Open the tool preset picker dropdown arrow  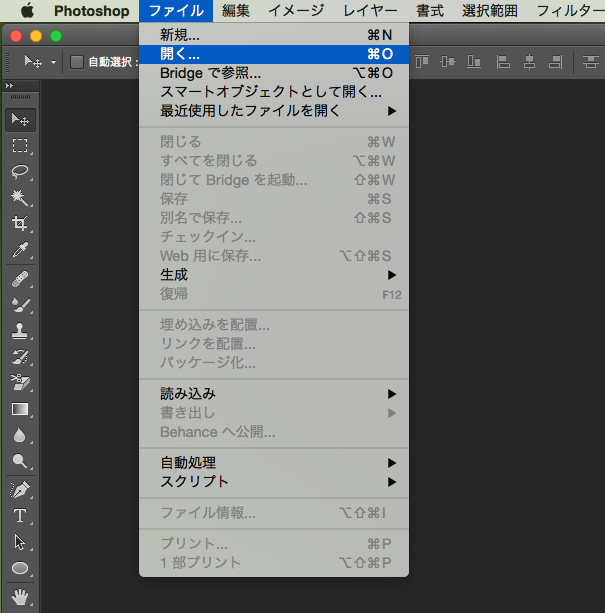(53, 62)
